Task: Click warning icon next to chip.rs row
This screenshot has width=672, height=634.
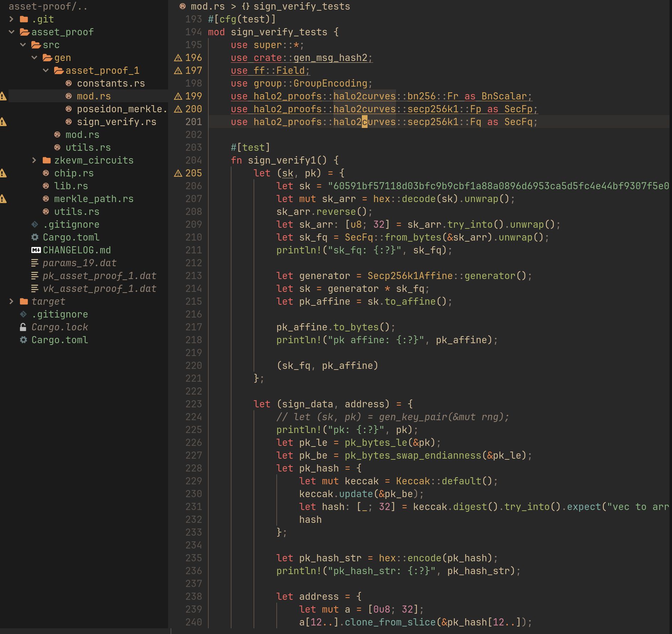Action: click(x=3, y=173)
